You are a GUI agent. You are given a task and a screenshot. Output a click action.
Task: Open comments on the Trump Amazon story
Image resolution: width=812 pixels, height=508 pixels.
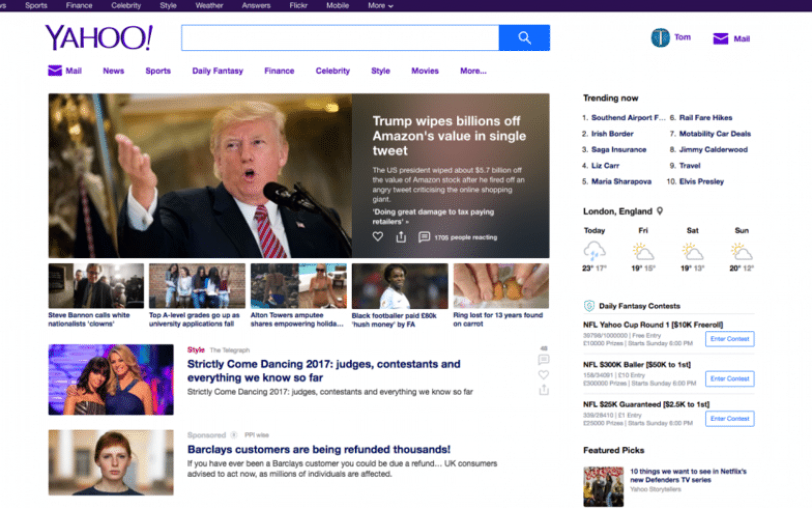[424, 237]
